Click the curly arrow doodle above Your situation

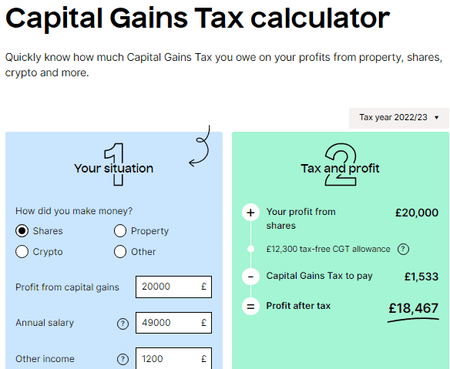pos(200,146)
